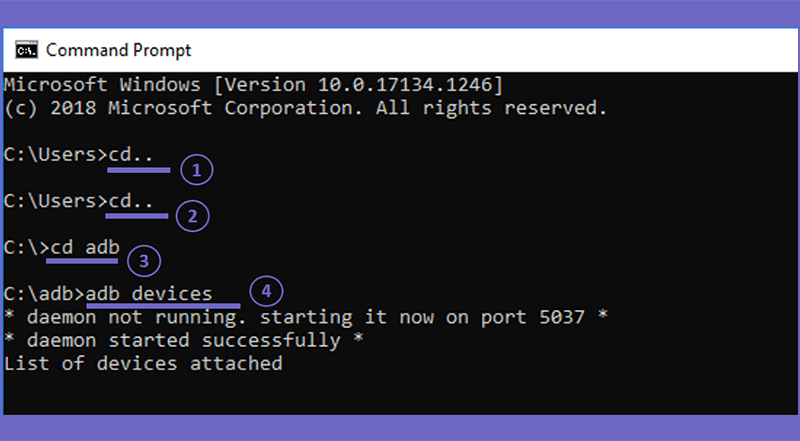This screenshot has height=441, width=800.
Task: Click the cd adb command text
Action: 85,248
